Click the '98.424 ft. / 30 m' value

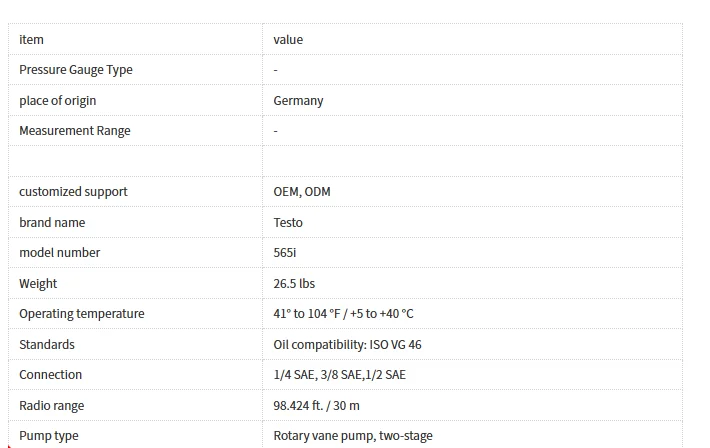point(317,405)
